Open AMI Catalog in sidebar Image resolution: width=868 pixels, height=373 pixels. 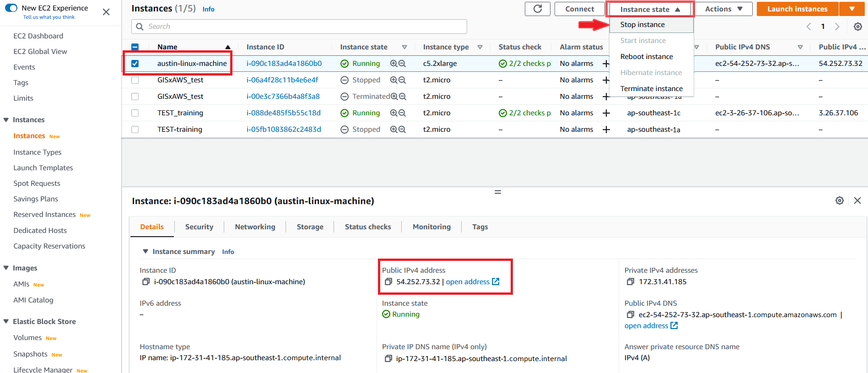click(x=33, y=300)
